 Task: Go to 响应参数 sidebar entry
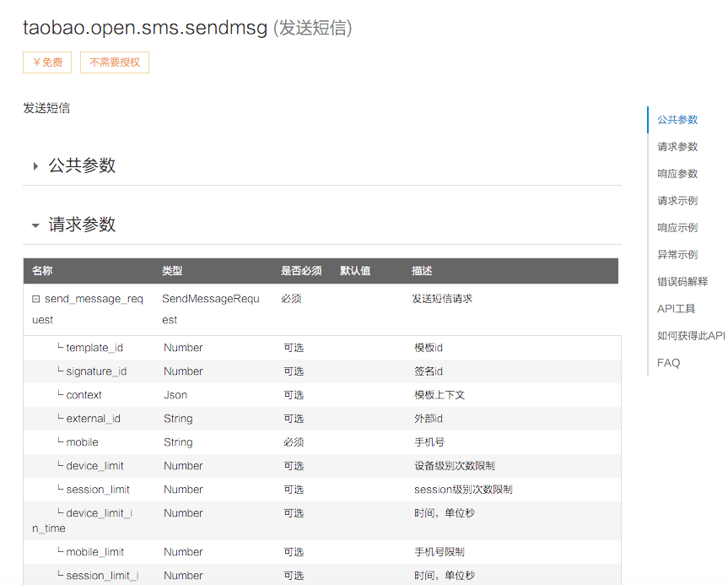click(677, 174)
